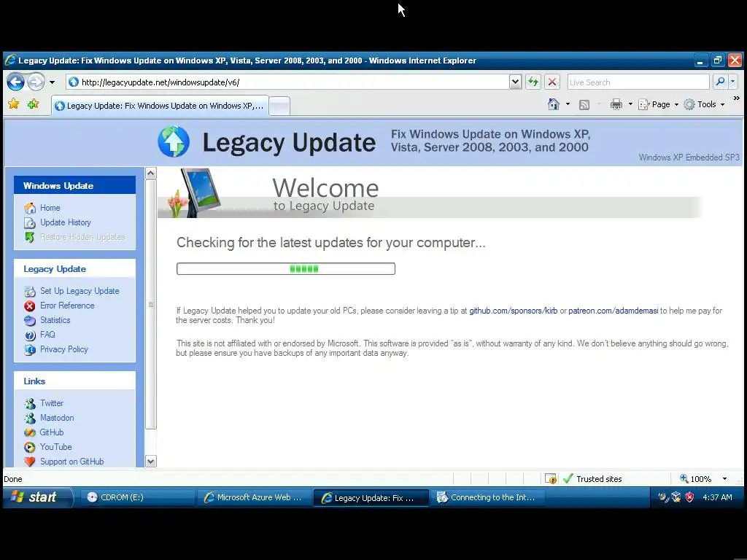Click the sidebar vertical scrollbar thumb
This screenshot has width=747, height=560.
point(150,304)
